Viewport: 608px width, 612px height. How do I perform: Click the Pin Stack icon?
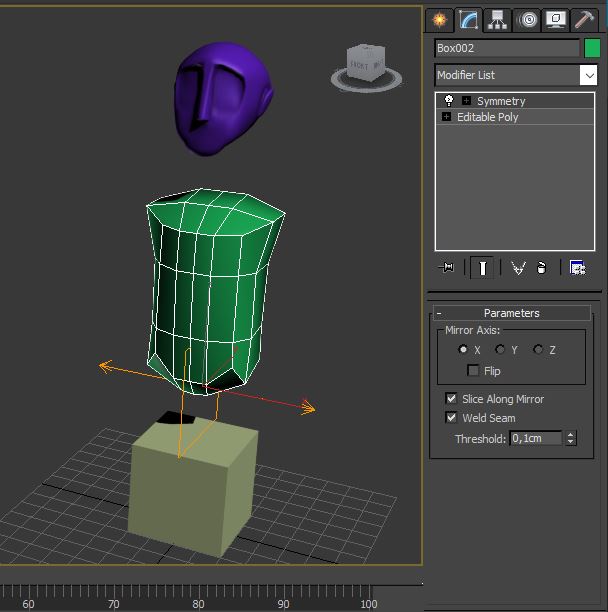click(447, 267)
